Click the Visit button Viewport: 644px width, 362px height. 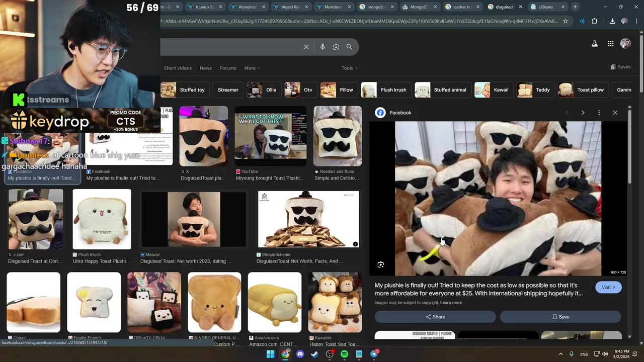pyautogui.click(x=608, y=287)
